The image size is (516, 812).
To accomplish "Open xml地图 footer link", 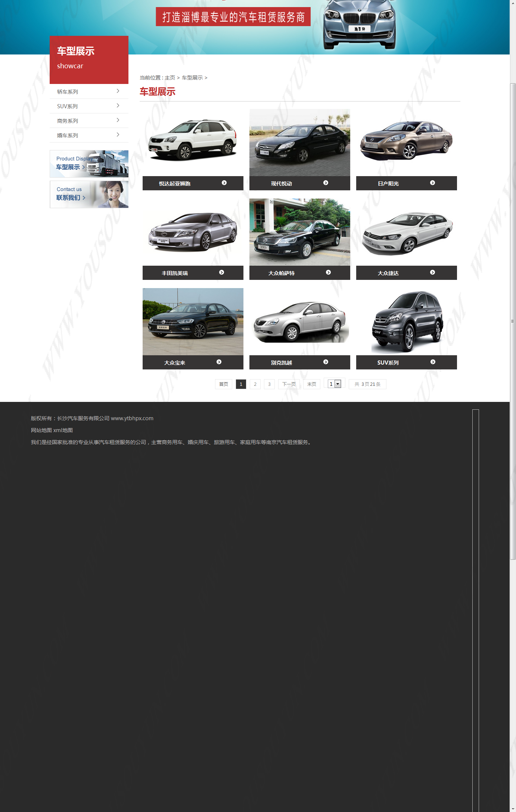I will click(x=63, y=430).
